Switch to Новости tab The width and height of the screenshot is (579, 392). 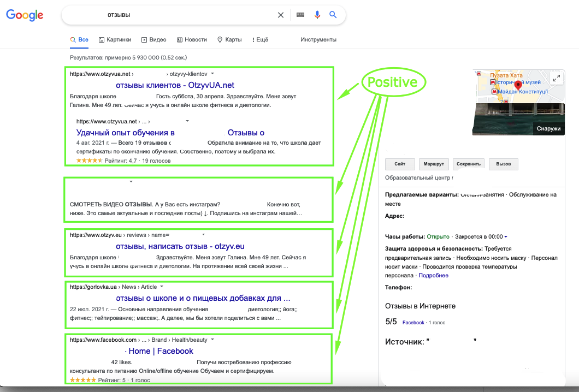click(x=192, y=39)
